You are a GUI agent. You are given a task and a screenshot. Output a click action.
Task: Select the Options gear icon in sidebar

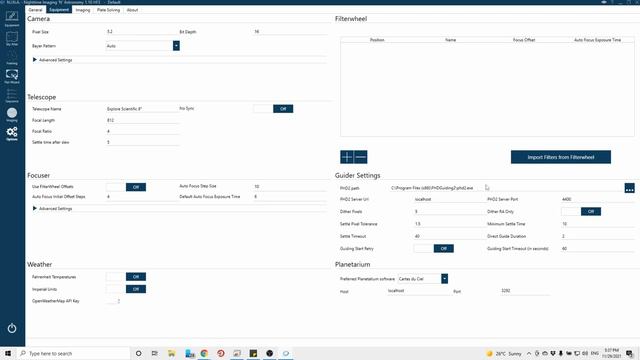12,133
